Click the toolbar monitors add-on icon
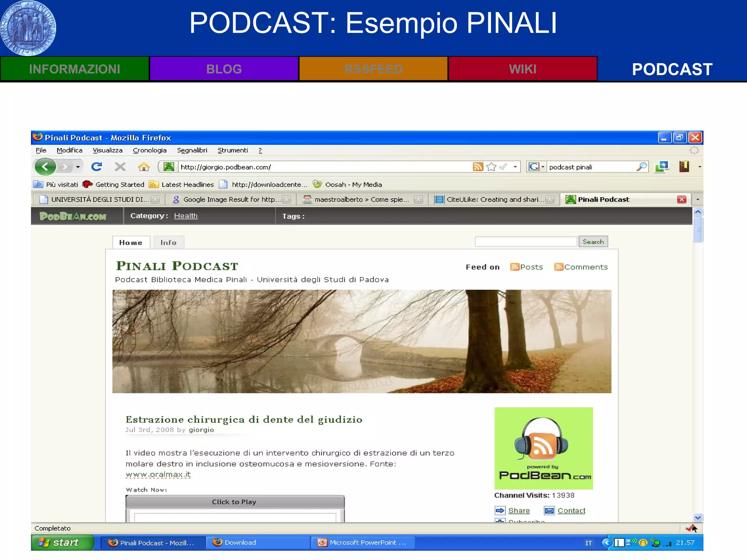This screenshot has height=560, width=747. tap(662, 167)
